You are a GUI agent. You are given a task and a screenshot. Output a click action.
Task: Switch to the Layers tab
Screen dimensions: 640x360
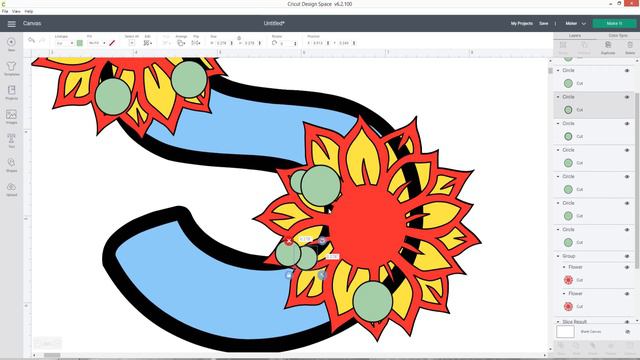point(575,36)
